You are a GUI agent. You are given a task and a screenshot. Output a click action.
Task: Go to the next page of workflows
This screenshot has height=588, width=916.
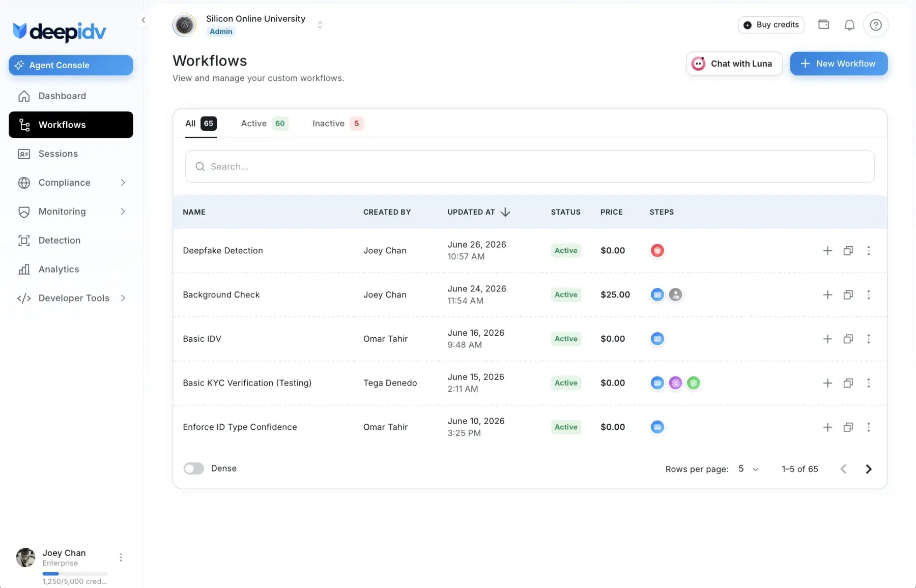[869, 469]
